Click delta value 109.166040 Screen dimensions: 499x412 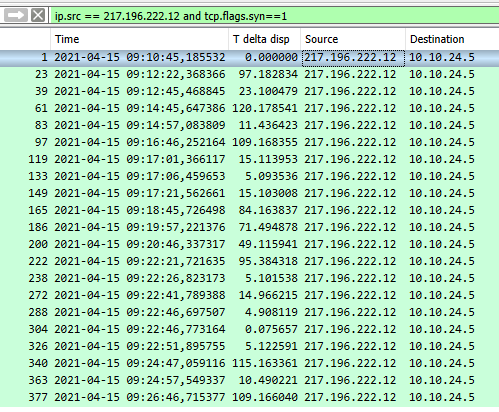coord(265,397)
